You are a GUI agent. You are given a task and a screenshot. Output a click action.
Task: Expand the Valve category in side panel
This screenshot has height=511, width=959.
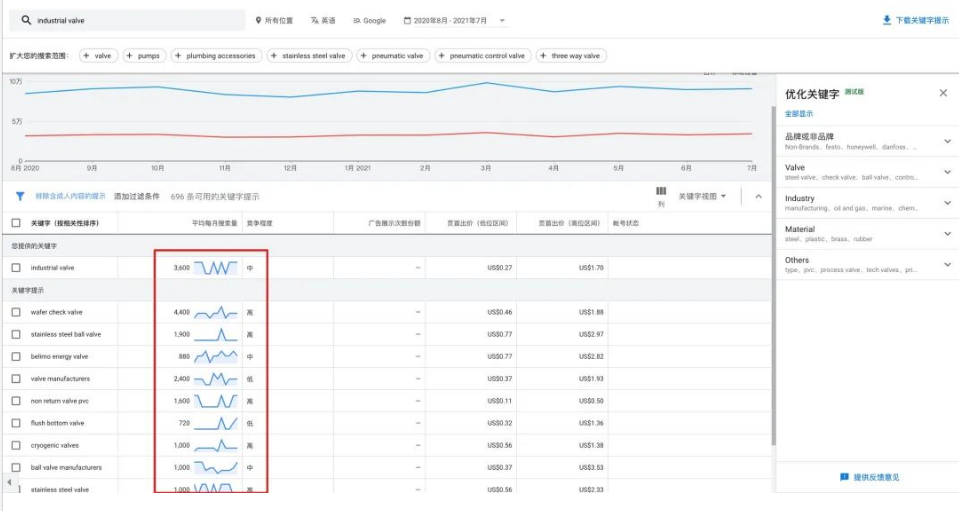point(947,172)
